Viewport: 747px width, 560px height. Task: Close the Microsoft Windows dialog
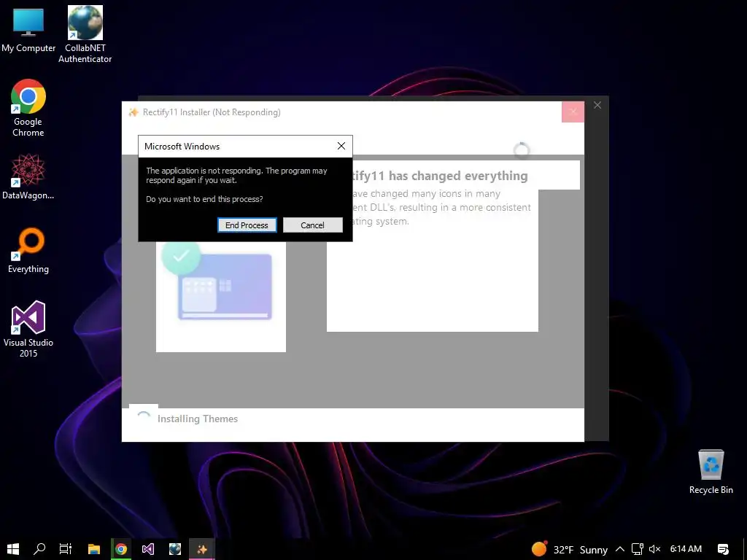(x=341, y=146)
